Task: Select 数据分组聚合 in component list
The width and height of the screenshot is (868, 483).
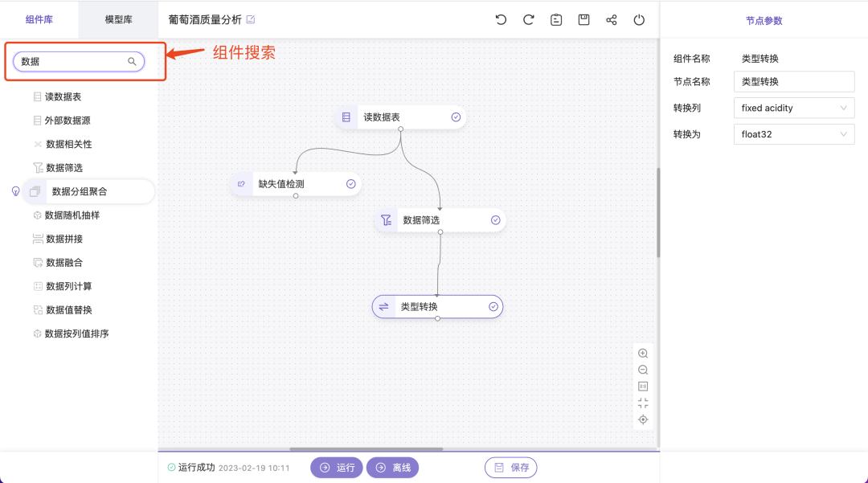Action: point(88,191)
